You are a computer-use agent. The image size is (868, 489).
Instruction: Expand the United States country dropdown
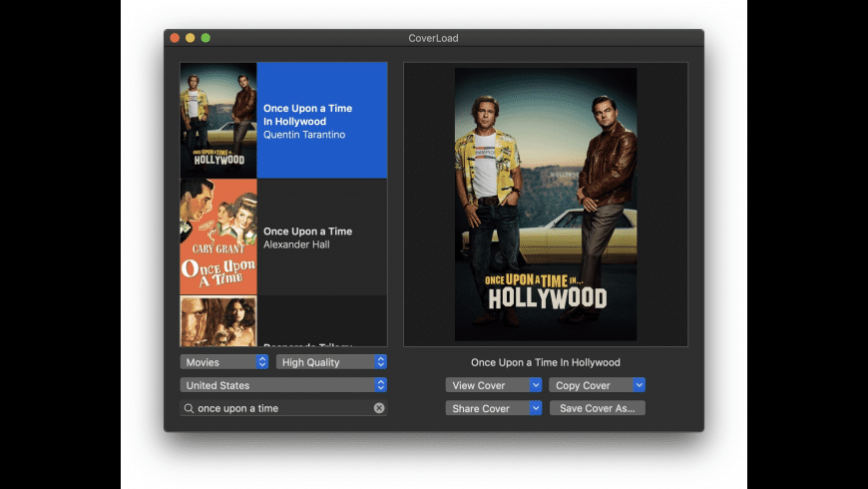[x=283, y=385]
